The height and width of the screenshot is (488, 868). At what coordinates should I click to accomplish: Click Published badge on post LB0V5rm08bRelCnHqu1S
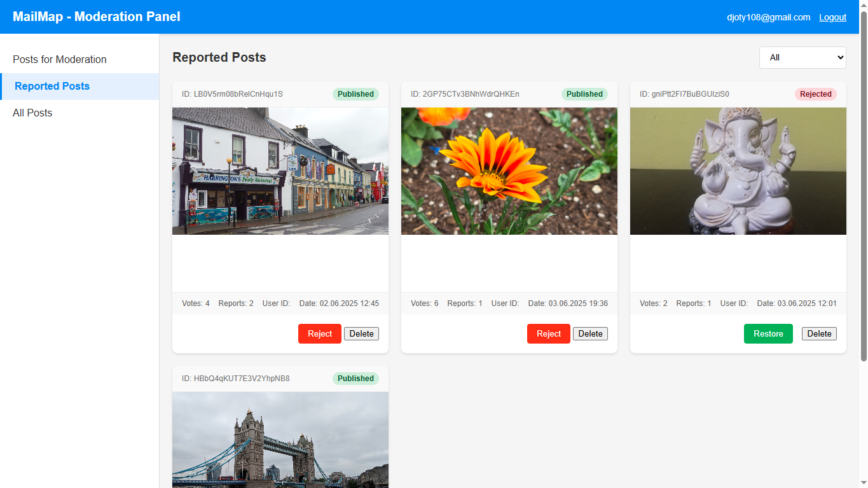click(x=355, y=94)
